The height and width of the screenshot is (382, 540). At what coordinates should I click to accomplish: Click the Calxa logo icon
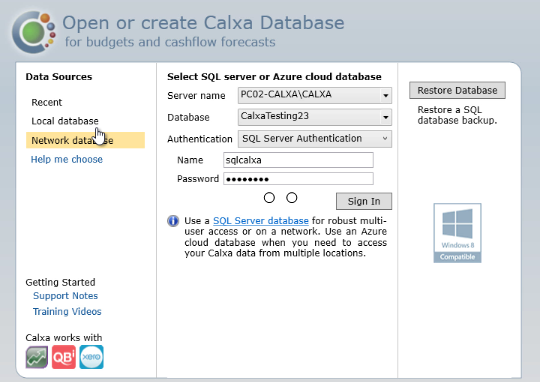(x=34, y=32)
